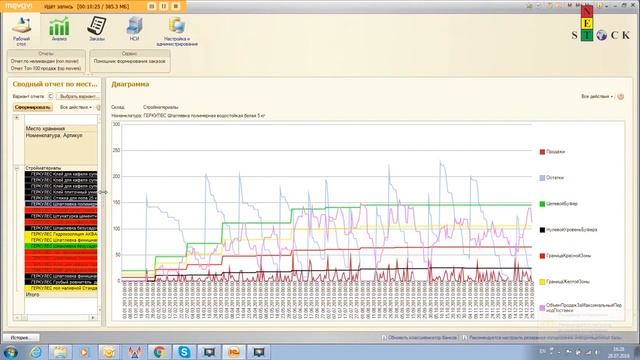Pause the screen recording

[x=164, y=6]
